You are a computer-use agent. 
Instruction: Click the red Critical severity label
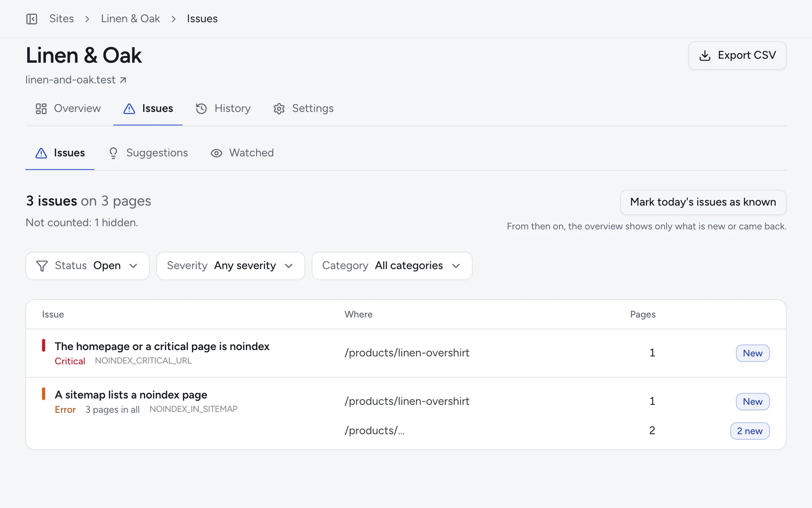coord(70,361)
